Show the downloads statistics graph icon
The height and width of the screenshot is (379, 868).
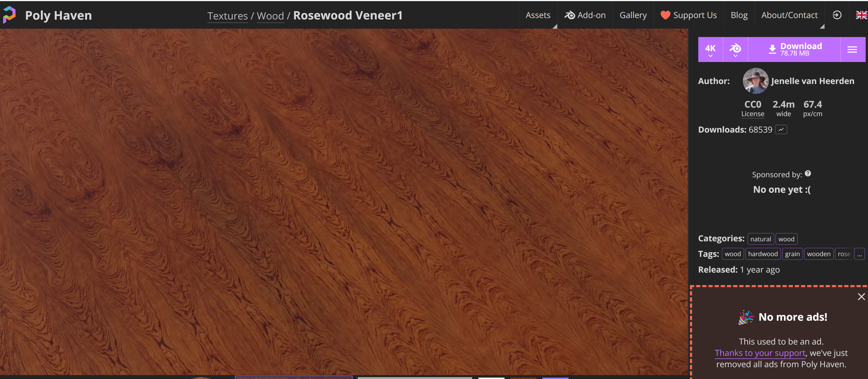click(x=781, y=130)
